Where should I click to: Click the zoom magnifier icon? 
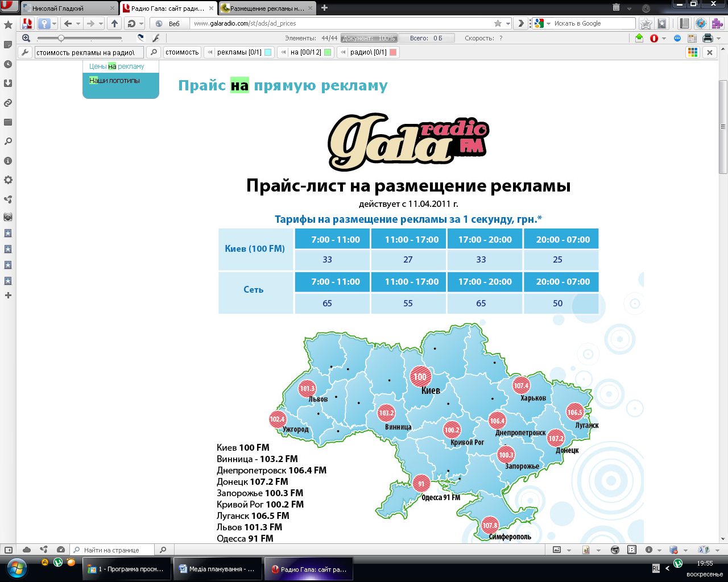[26, 38]
